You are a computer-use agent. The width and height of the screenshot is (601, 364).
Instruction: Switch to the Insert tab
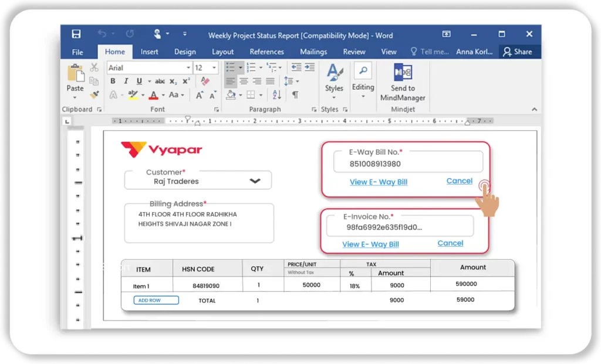coord(149,52)
